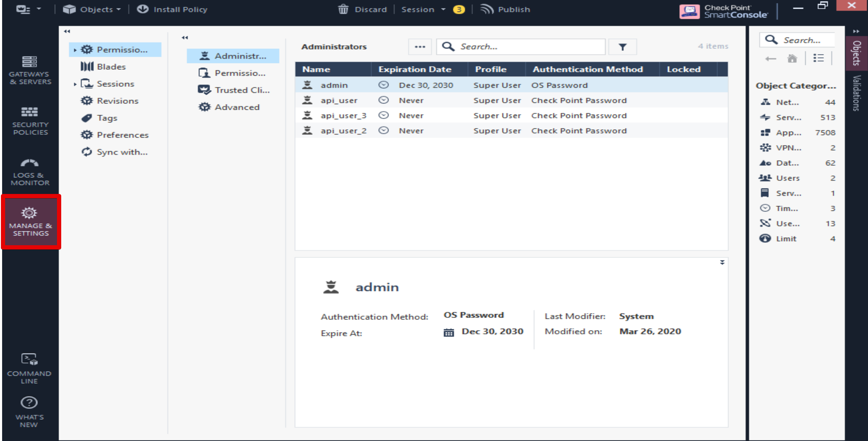Collapse the left navigation pane arrows
Image resolution: width=868 pixels, height=441 pixels.
67,31
